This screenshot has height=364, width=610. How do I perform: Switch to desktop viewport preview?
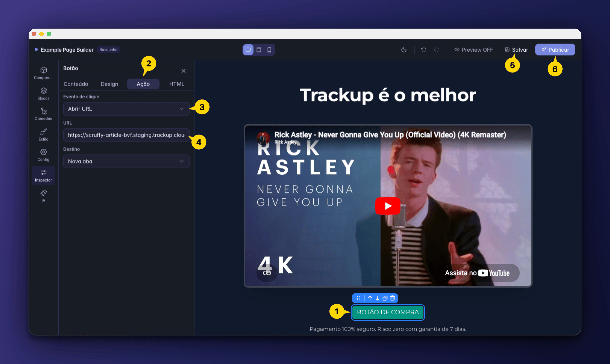(x=248, y=50)
